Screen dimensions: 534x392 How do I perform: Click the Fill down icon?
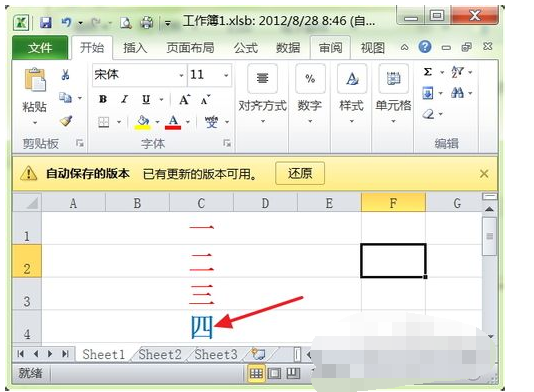428,93
